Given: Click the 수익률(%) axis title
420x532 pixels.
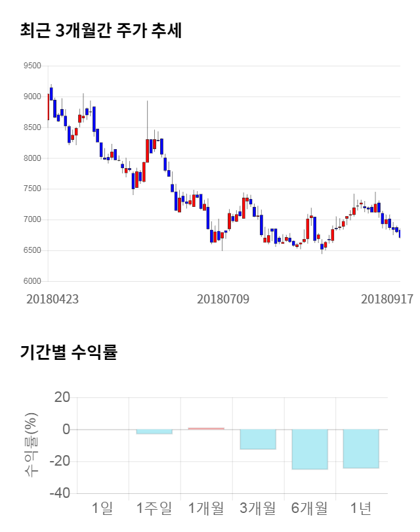Looking at the screenshot, I should (x=30, y=445).
